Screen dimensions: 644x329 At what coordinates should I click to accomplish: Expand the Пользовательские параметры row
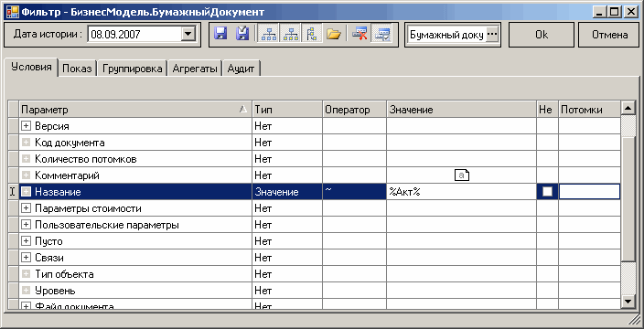tap(26, 225)
